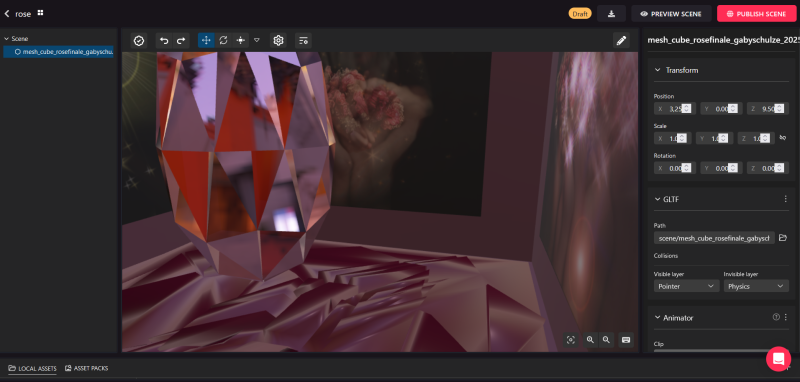
Task: Collapse the Transform section
Action: (658, 70)
